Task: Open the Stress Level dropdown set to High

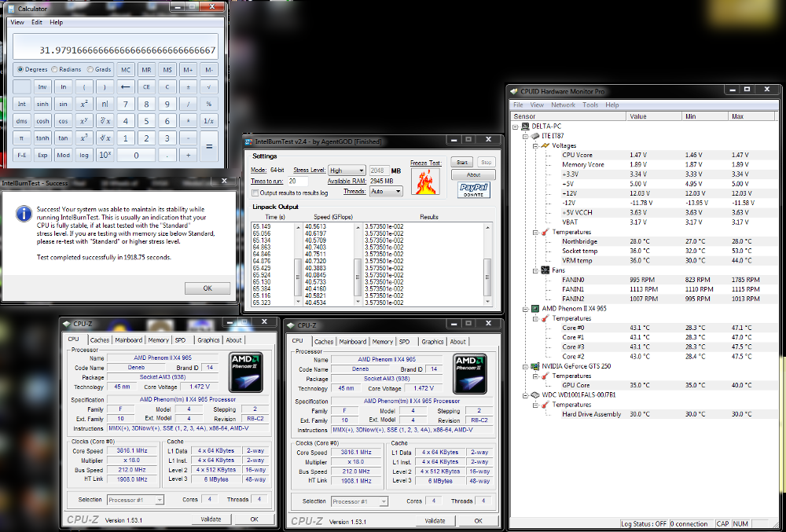Action: point(347,171)
